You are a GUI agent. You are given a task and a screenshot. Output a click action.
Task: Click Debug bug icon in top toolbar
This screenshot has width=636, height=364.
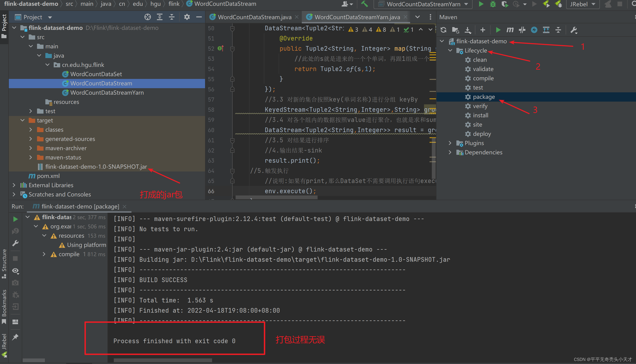(493, 4)
